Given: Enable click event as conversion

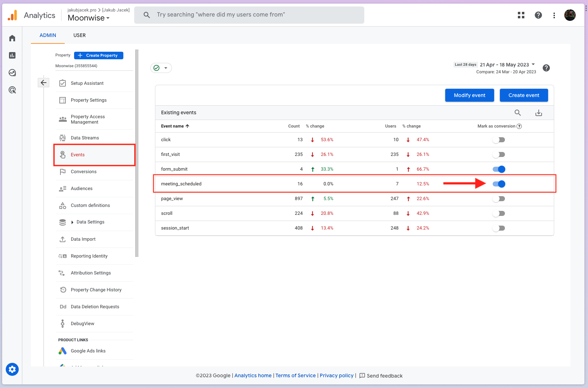Looking at the screenshot, I should tap(499, 139).
